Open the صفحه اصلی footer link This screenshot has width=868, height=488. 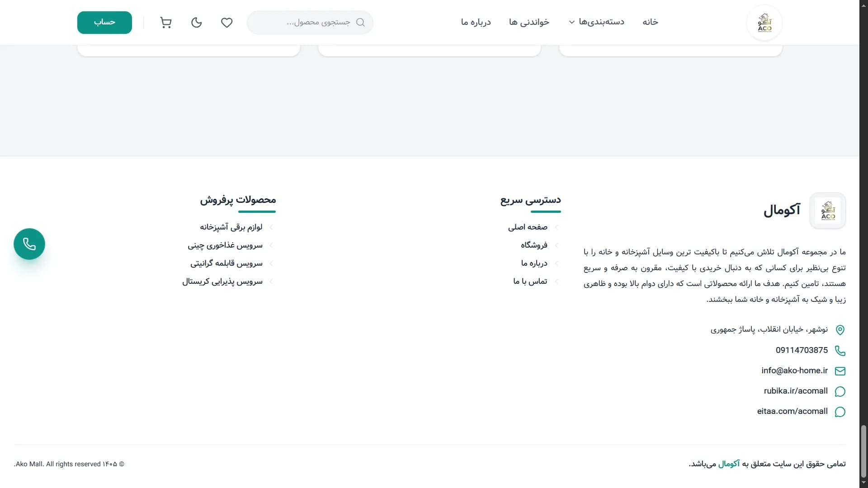[x=528, y=227]
